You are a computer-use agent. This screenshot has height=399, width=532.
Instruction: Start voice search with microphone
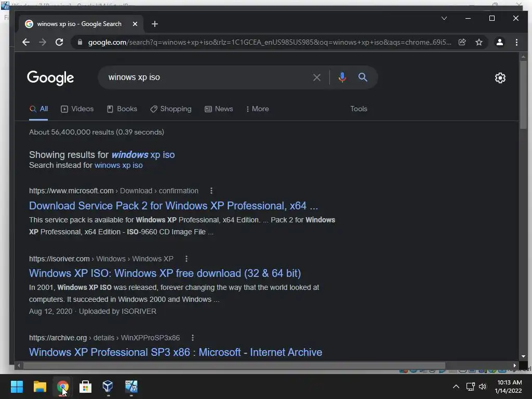(342, 77)
